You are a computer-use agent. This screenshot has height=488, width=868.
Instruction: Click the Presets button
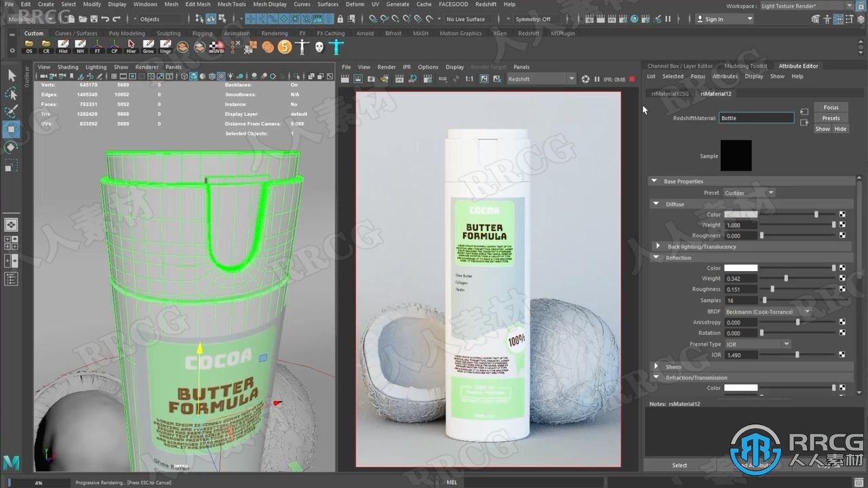pos(831,118)
